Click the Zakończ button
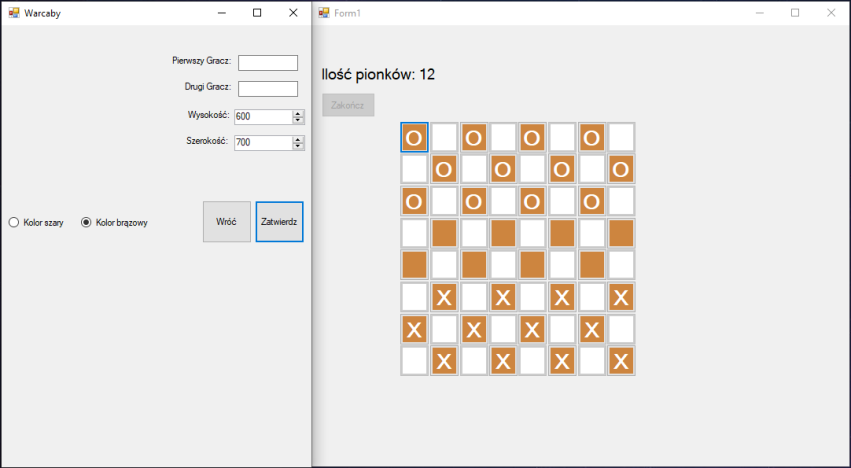This screenshot has width=851, height=468. coord(348,105)
